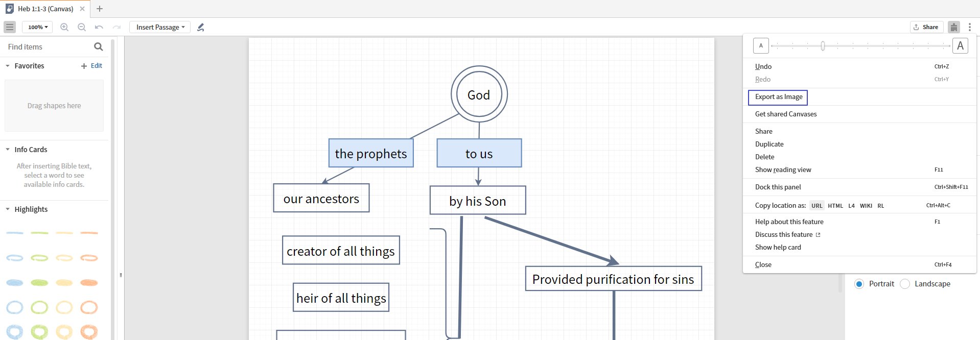Screen dimensions: 980x340
Task: Click the Share button in toolbar
Action: (926, 27)
